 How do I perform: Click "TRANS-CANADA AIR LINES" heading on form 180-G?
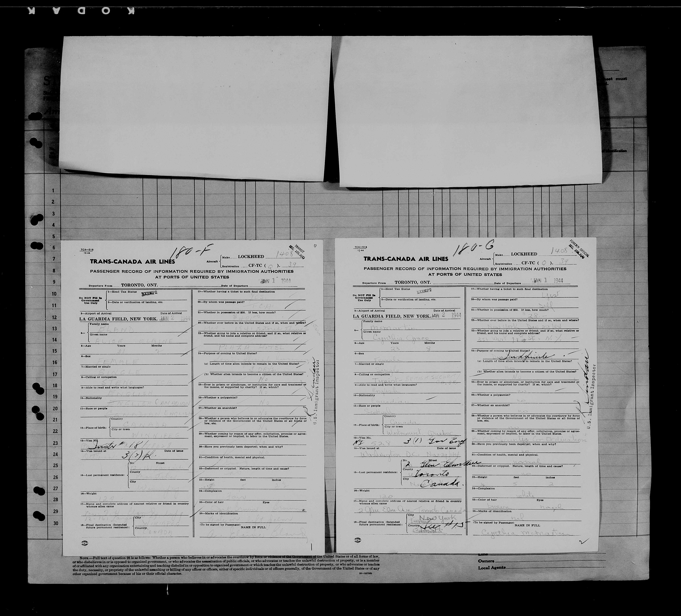pos(406,259)
